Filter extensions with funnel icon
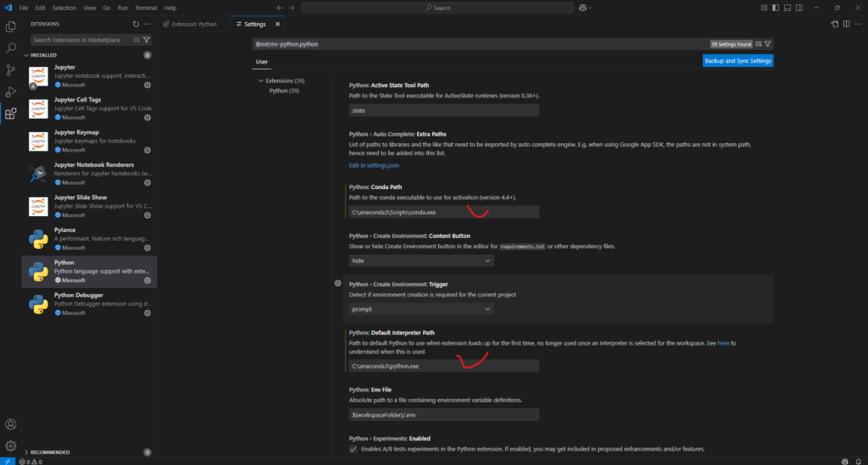The width and height of the screenshot is (868, 465). point(147,40)
